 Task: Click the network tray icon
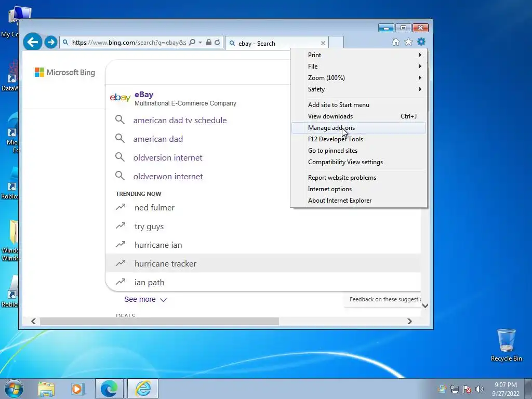pyautogui.click(x=454, y=389)
